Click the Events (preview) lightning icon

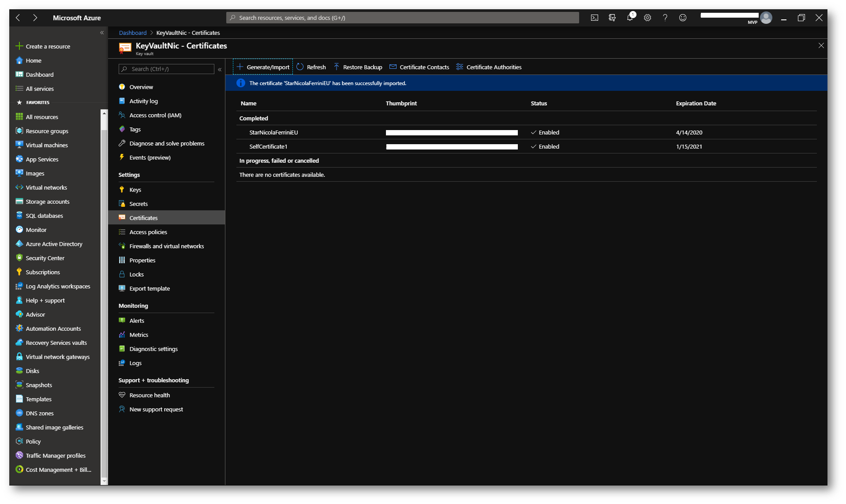(122, 157)
